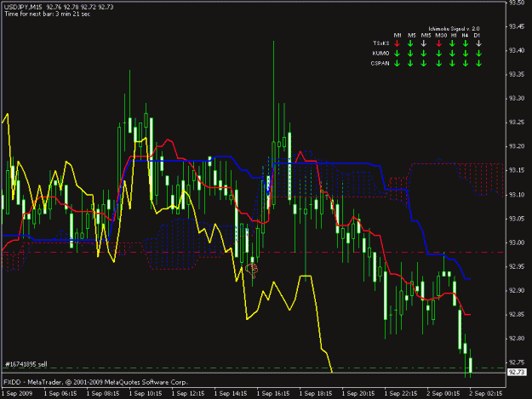Click the 'Time for next bar' countdown
The image size is (532, 399).
[47, 14]
